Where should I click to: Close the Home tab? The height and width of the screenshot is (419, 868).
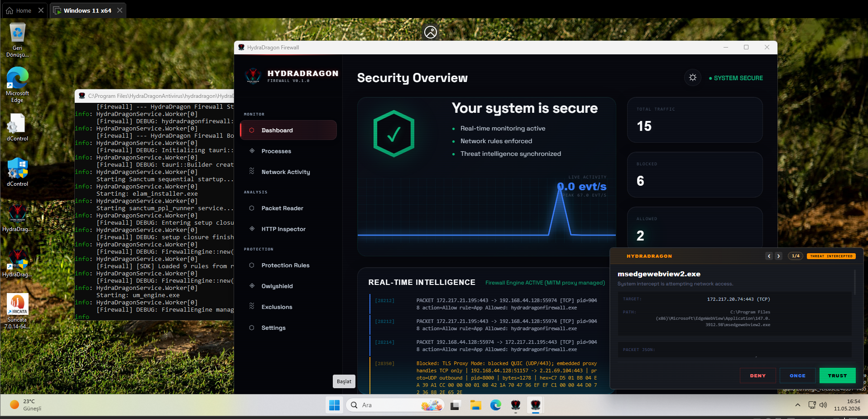(41, 10)
